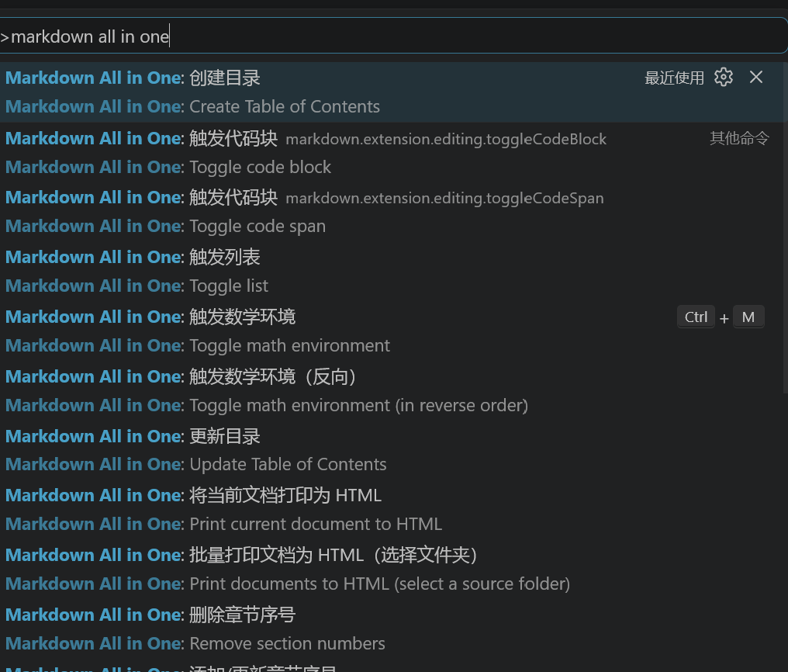Run the 触发数学环境 Ctrl+M command

click(x=150, y=317)
